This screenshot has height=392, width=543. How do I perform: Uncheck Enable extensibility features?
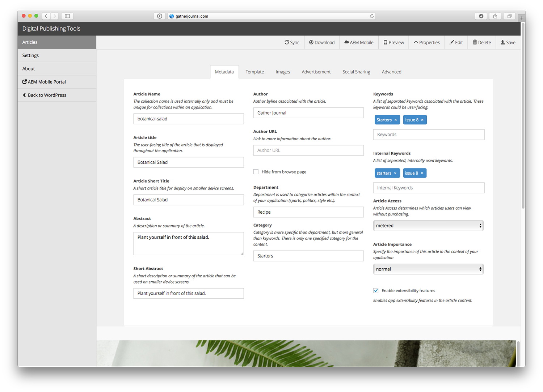(376, 290)
